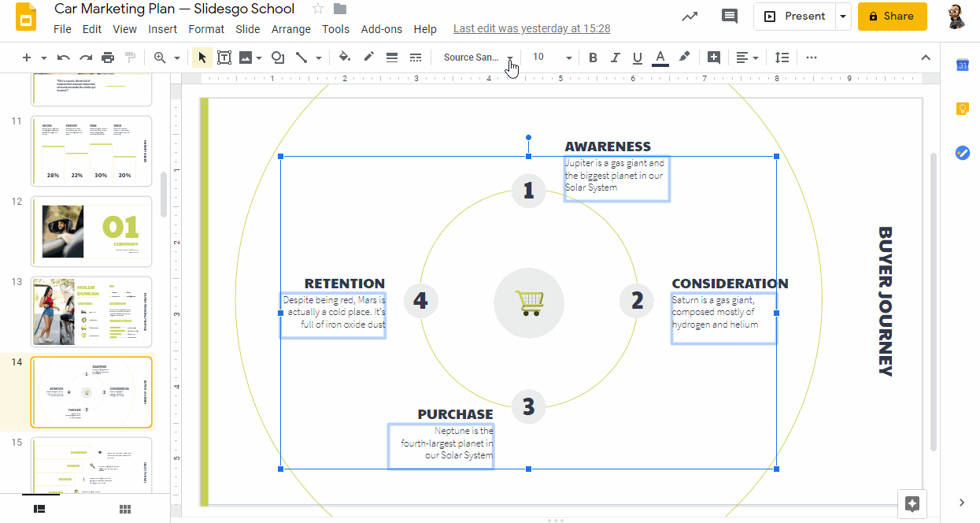Screen dimensions: 980x523
Task: Switch to grid view of slides
Action: point(124,509)
